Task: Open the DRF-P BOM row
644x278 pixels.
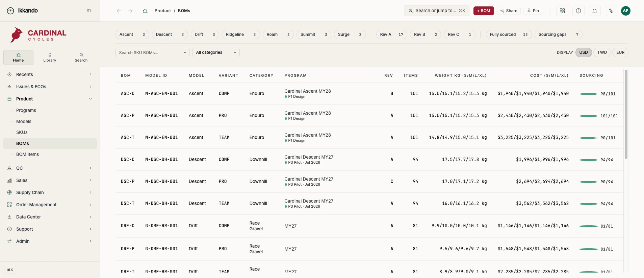Action: click(x=369, y=249)
